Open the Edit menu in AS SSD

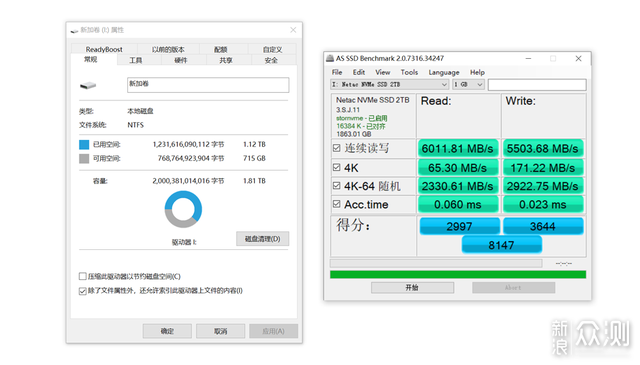[359, 72]
